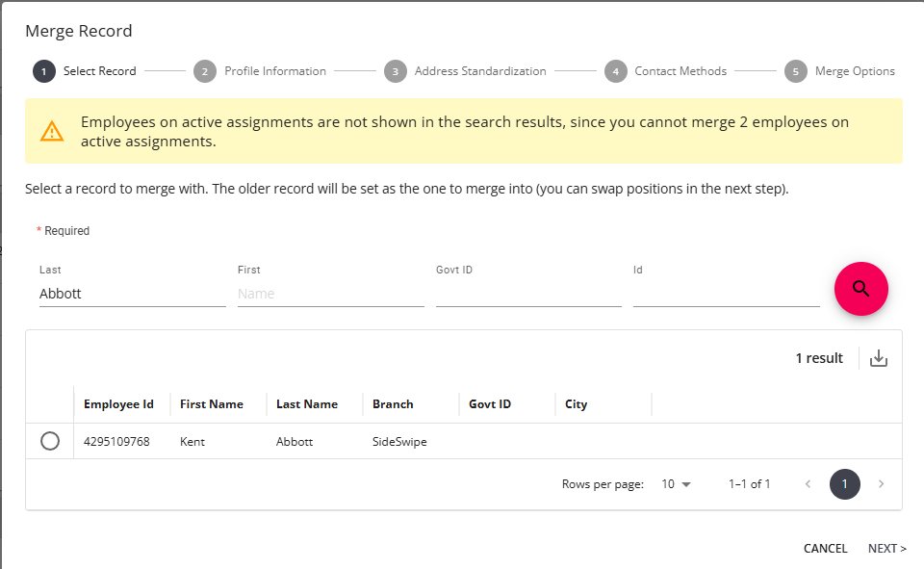
Task: Click the Govt ID search field
Action: click(528, 294)
